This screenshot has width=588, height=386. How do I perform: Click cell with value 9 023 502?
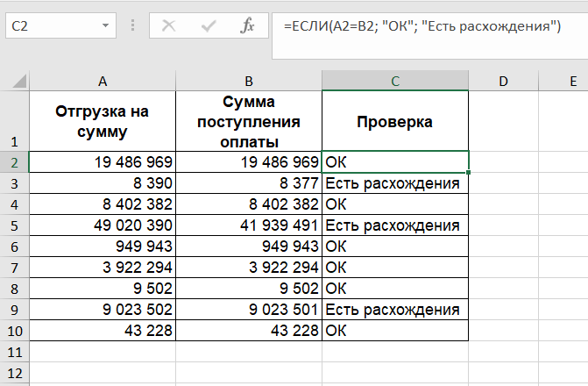(x=103, y=310)
